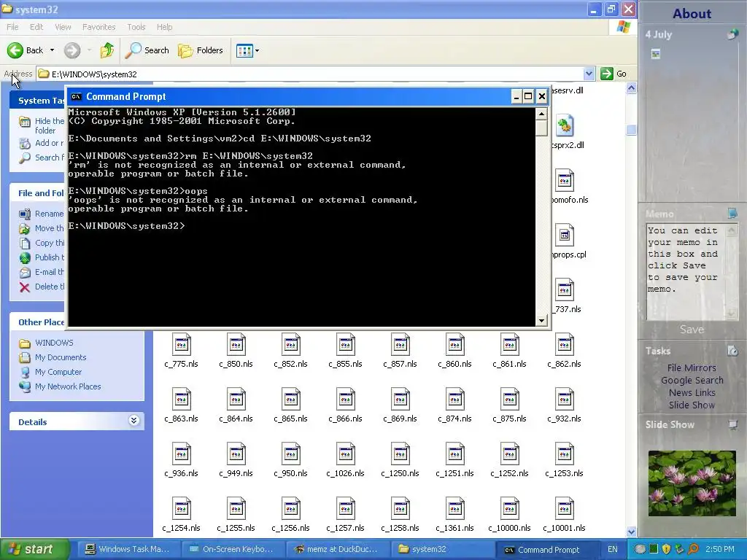
Task: Click the Up folder toolbar icon
Action: tap(107, 50)
